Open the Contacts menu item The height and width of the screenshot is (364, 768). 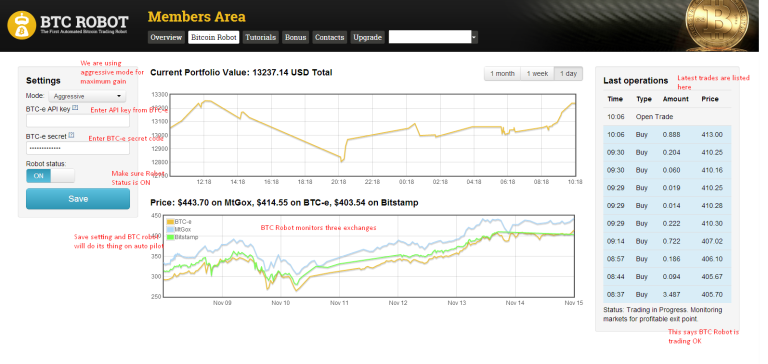tap(330, 37)
